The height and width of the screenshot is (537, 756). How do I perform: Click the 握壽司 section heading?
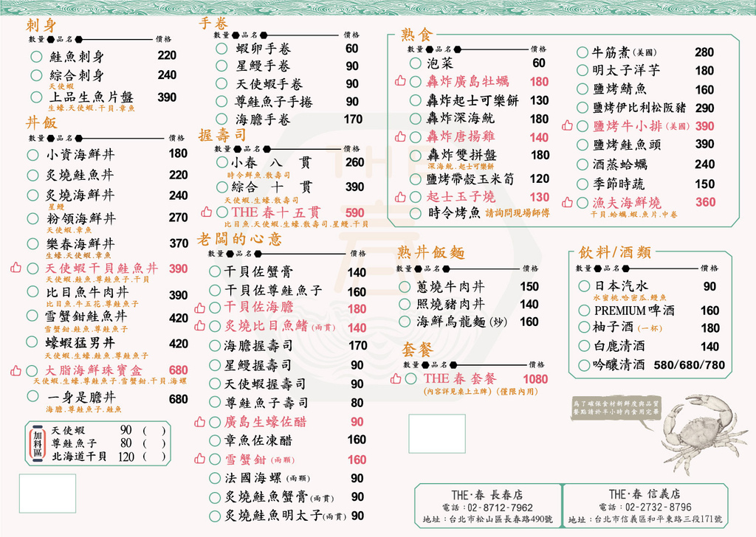[222, 135]
